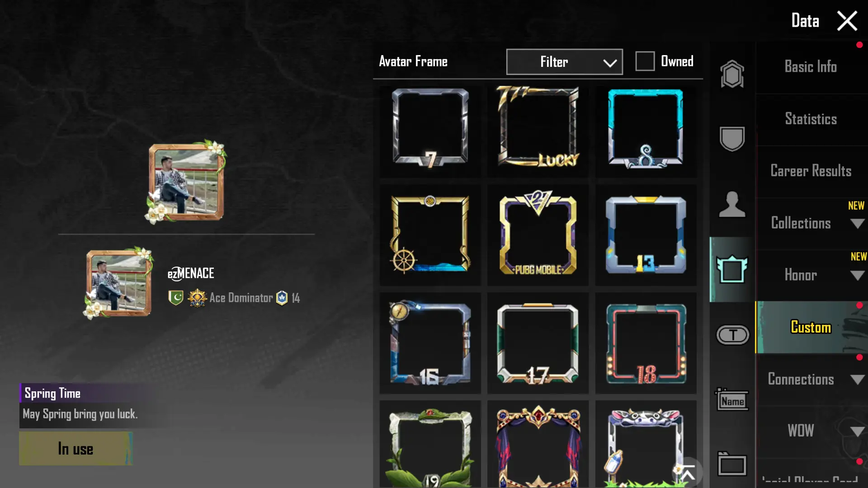This screenshot has height=488, width=868.
Task: Select the 777 Lucky avatar frame
Action: [538, 127]
